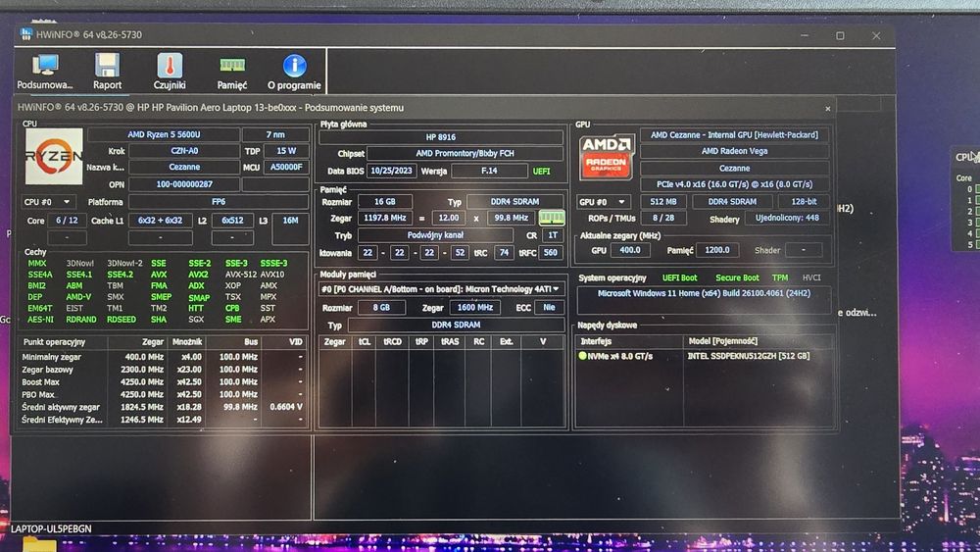Click the Ryzen CPU logo

[54, 156]
